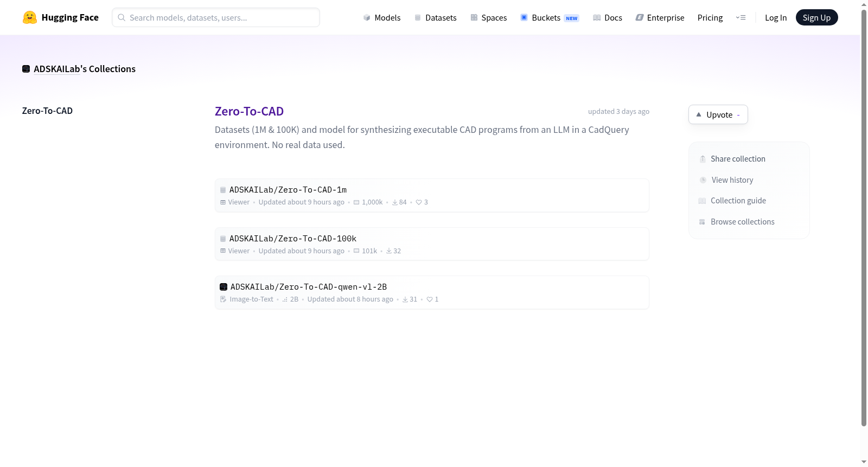Open the Collection guide
Screen dimensions: 868x467
tap(738, 201)
